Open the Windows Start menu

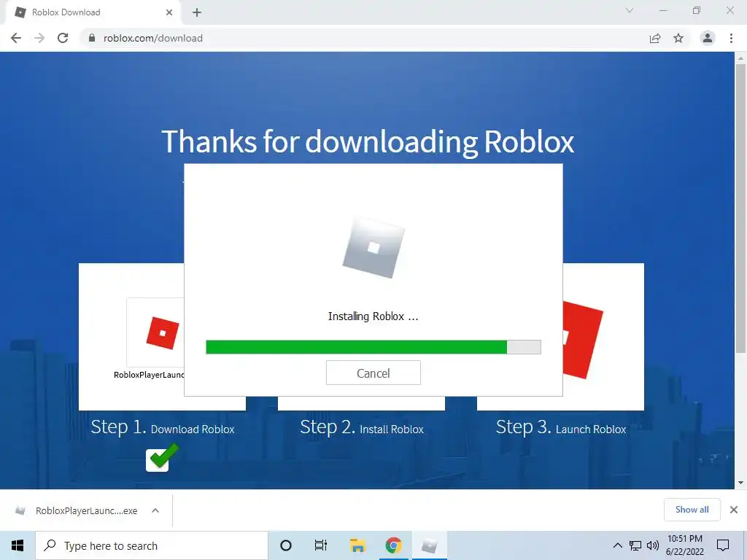coord(18,545)
